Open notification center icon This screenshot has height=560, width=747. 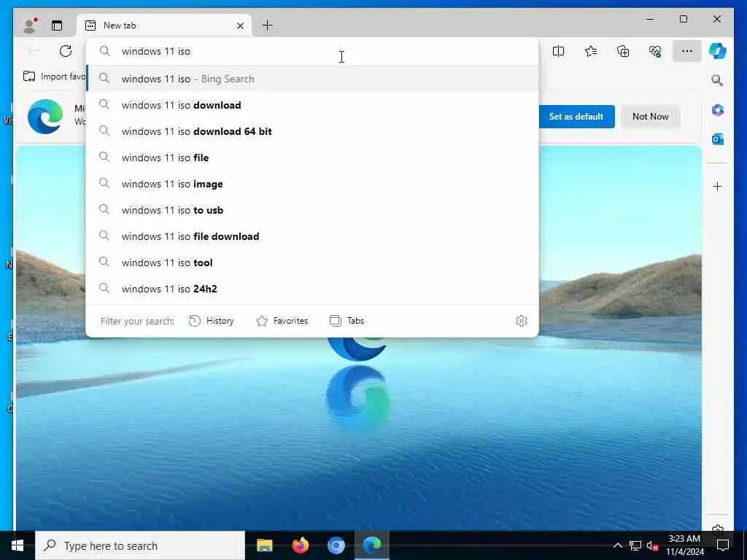[x=723, y=545]
